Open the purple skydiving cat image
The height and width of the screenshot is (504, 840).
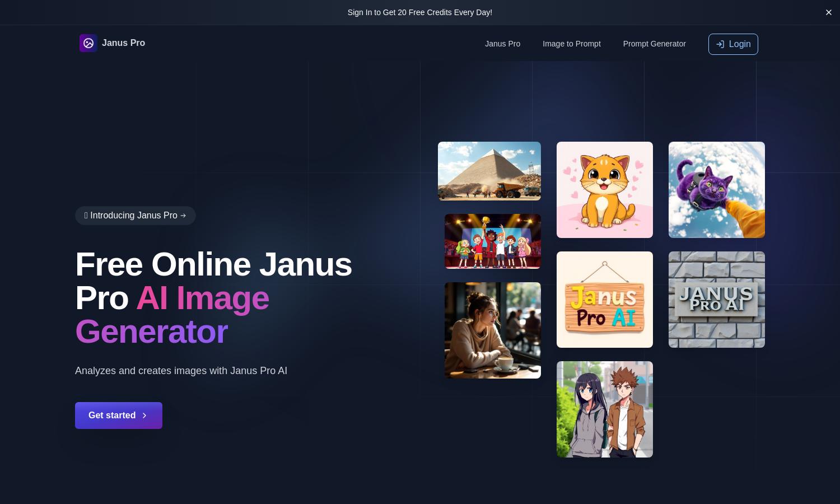click(717, 190)
